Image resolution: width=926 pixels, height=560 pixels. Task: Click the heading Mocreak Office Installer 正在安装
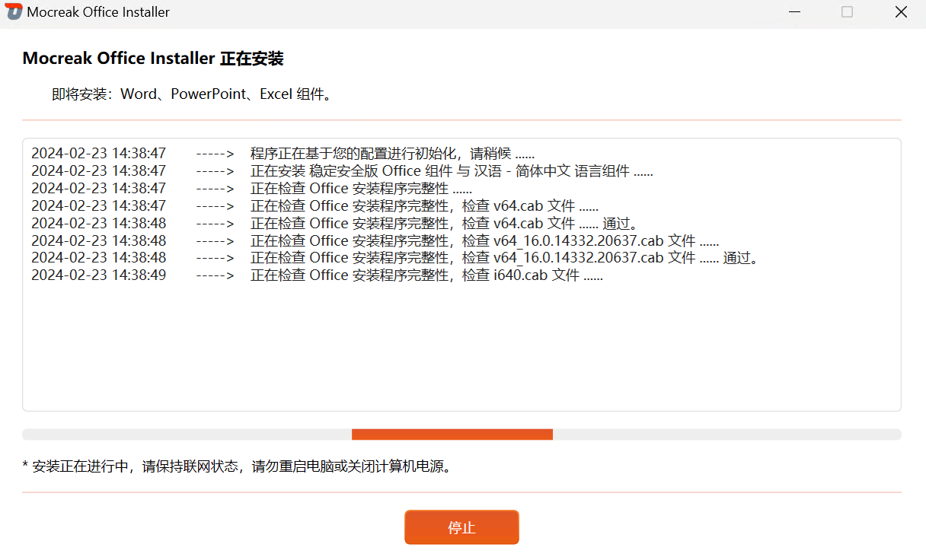pos(153,59)
